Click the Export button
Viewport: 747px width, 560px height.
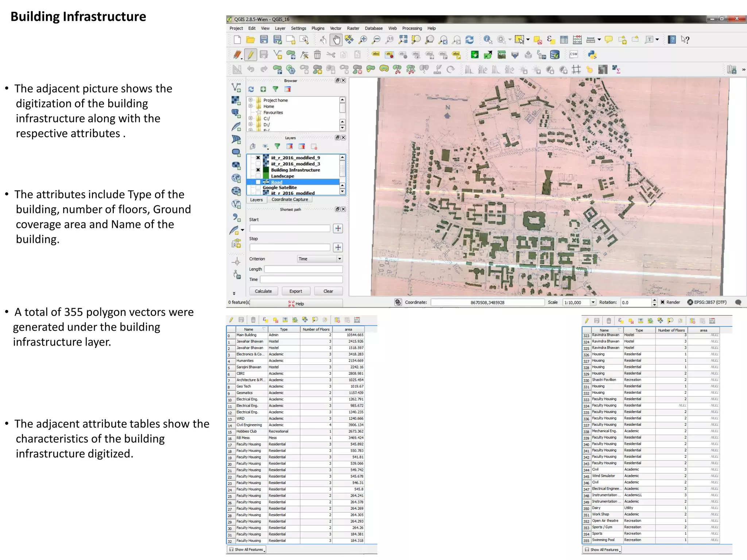tap(295, 291)
